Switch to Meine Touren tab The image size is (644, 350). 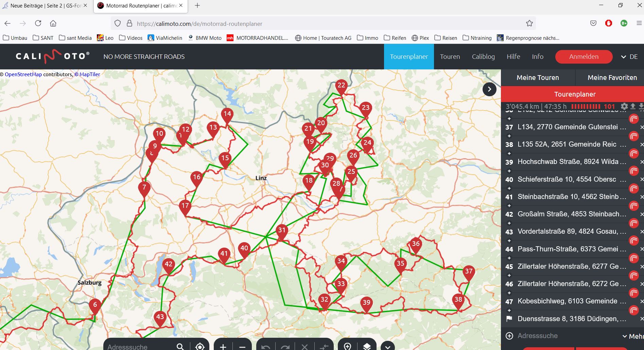click(538, 78)
